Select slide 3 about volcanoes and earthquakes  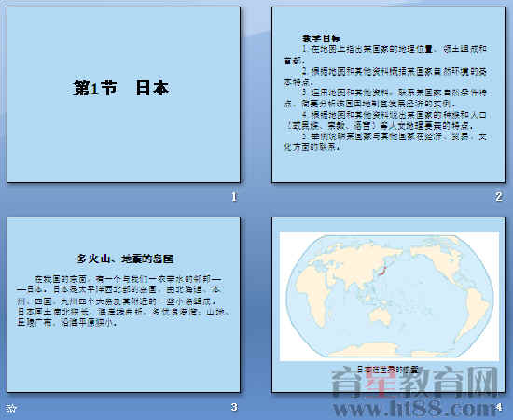click(x=124, y=304)
